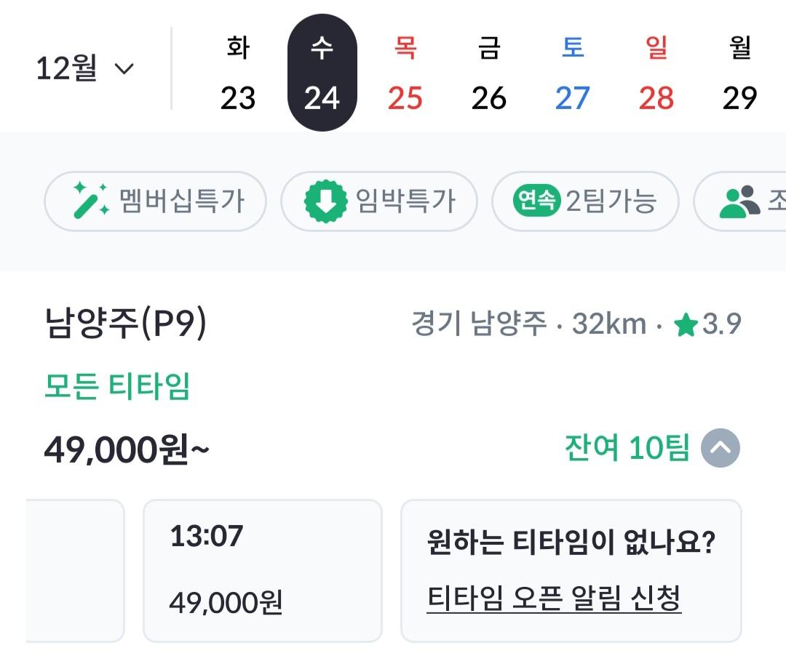Click the magic wand membership deal icon
The image size is (786, 672).
(91, 201)
